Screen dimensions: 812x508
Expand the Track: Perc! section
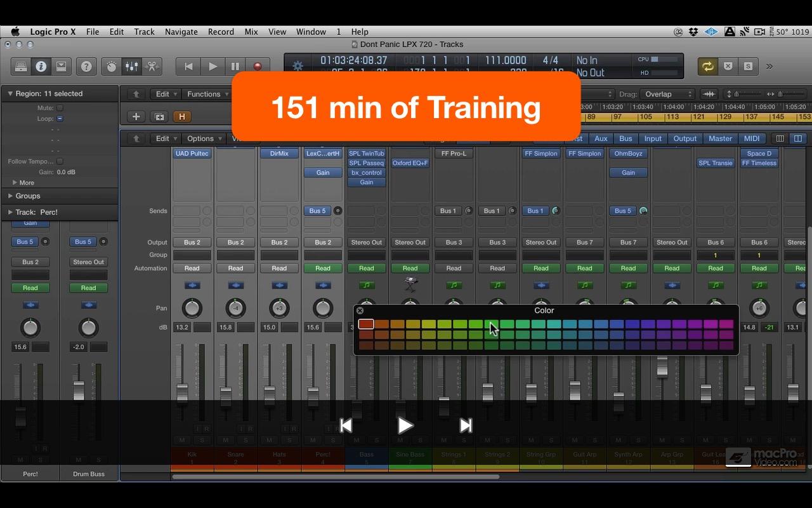click(10, 212)
